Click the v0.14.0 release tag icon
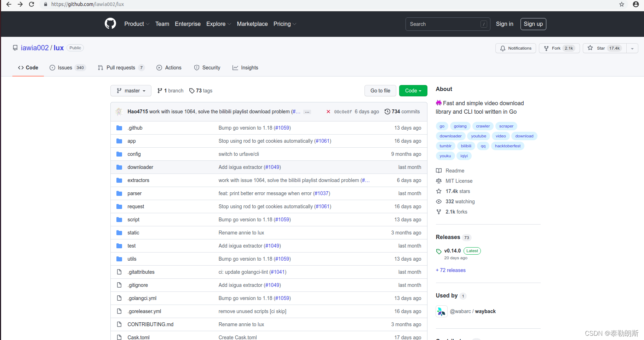The width and height of the screenshot is (644, 340). pos(439,251)
